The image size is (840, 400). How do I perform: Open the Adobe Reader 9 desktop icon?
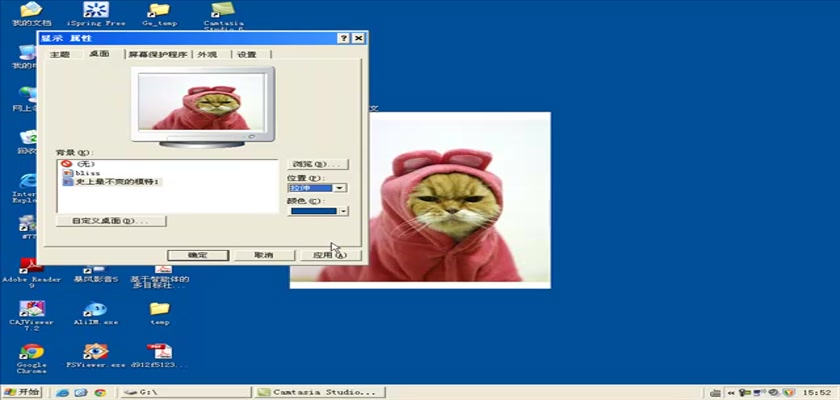[32, 273]
